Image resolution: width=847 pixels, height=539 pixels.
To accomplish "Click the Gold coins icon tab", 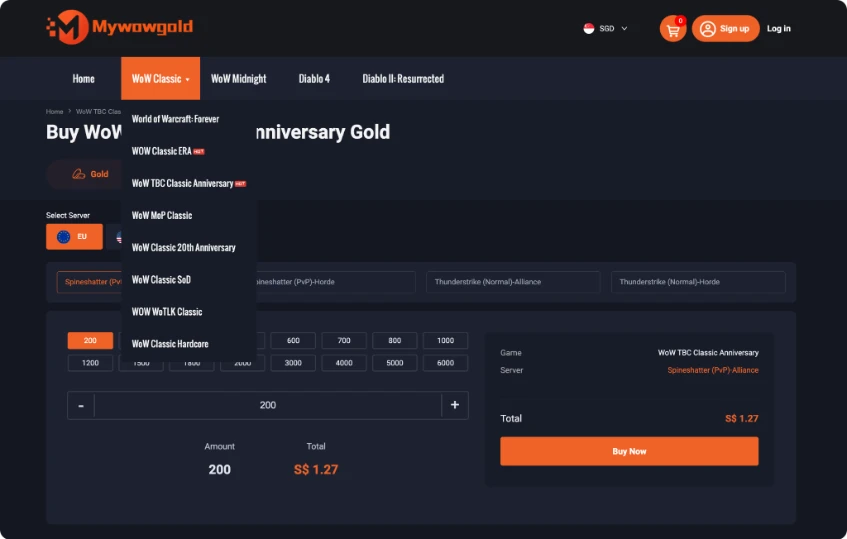I will coord(79,174).
